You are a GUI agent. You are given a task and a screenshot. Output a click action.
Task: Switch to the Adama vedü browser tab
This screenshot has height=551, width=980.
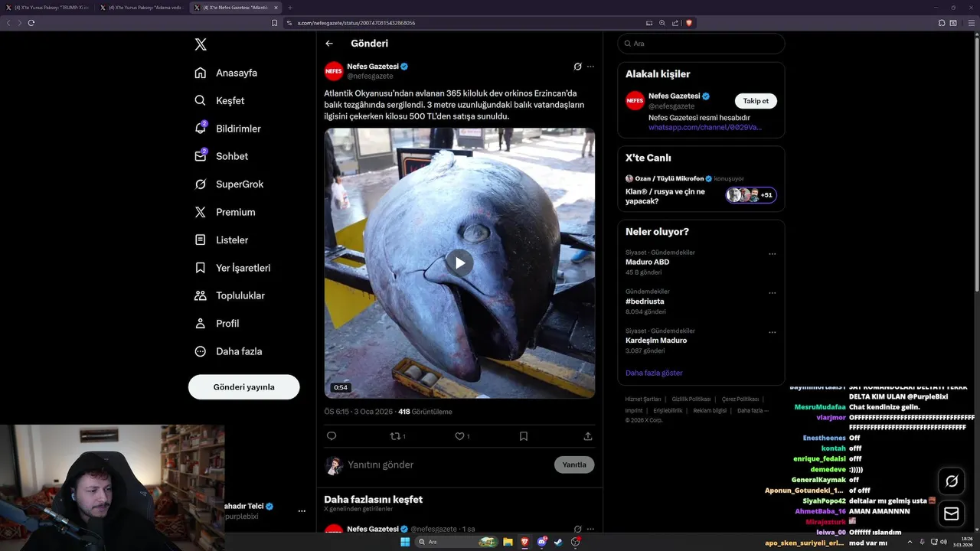click(142, 8)
